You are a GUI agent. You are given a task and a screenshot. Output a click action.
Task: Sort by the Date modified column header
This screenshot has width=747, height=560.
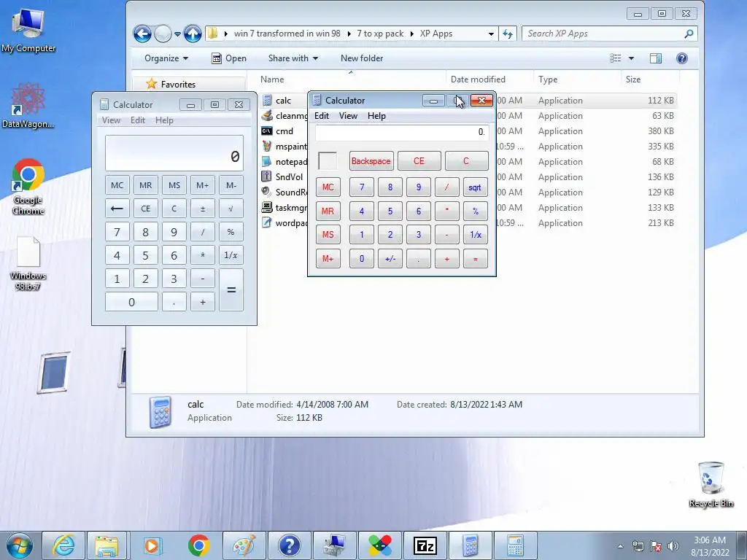(489, 79)
